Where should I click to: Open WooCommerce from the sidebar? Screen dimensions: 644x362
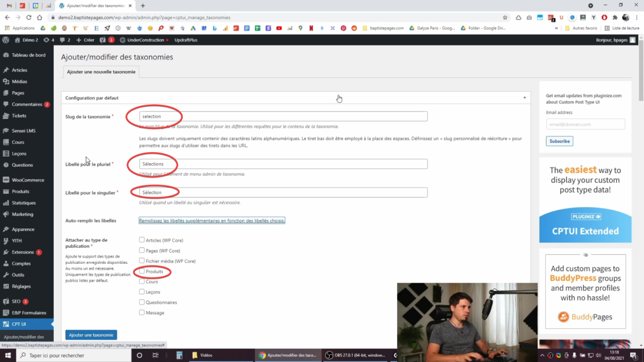pyautogui.click(x=27, y=180)
